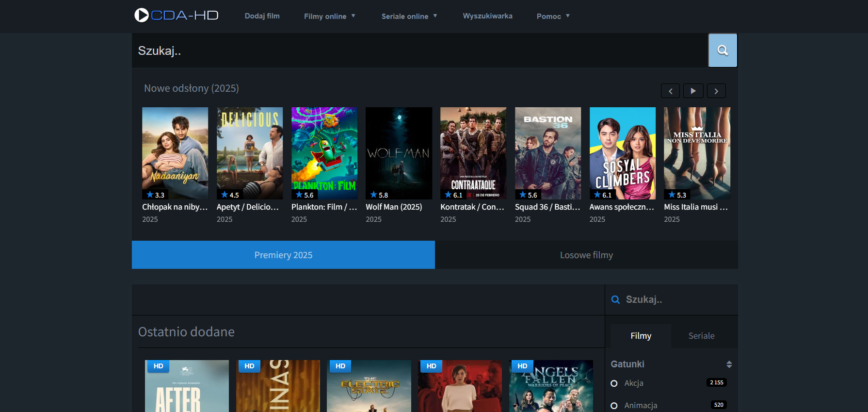The height and width of the screenshot is (412, 868).
Task: Advance carousel with next arrow
Action: [x=716, y=91]
